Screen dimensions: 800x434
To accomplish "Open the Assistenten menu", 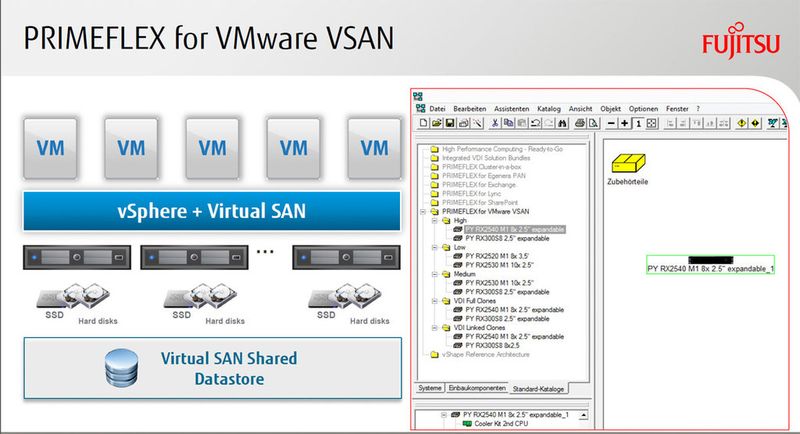I will click(x=512, y=109).
